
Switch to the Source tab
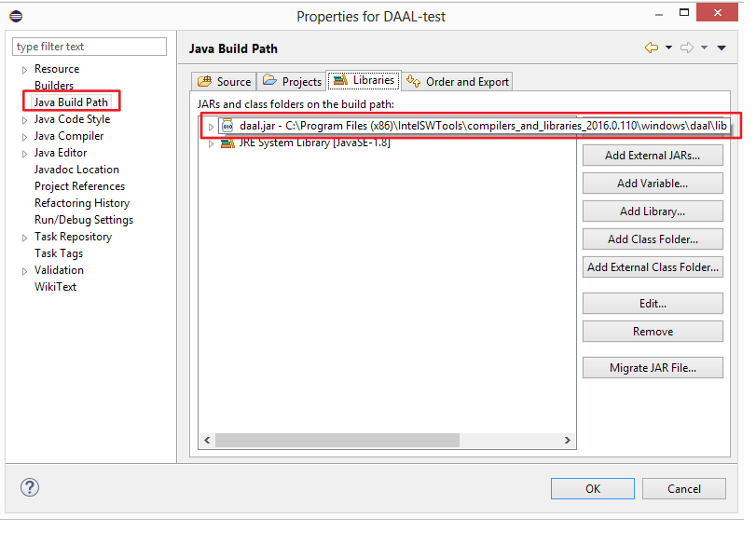[x=224, y=81]
